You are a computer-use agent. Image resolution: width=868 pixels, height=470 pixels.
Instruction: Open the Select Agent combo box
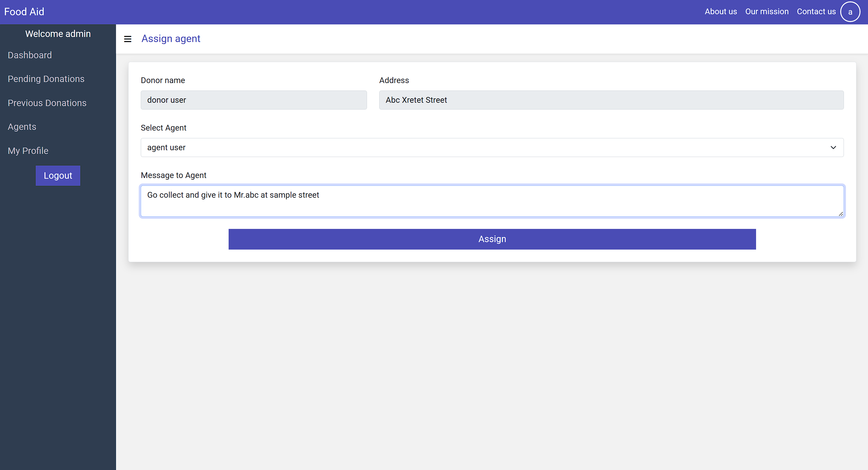[475, 148]
